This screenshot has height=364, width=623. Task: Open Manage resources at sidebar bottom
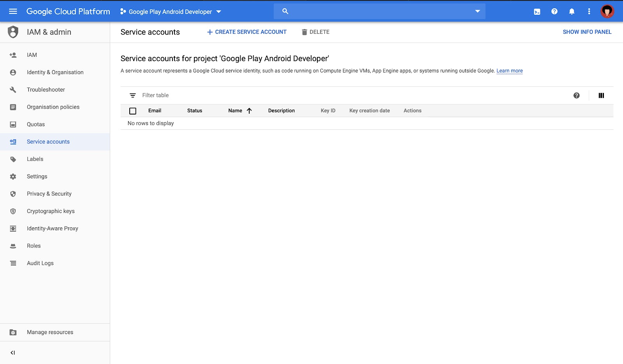50,332
